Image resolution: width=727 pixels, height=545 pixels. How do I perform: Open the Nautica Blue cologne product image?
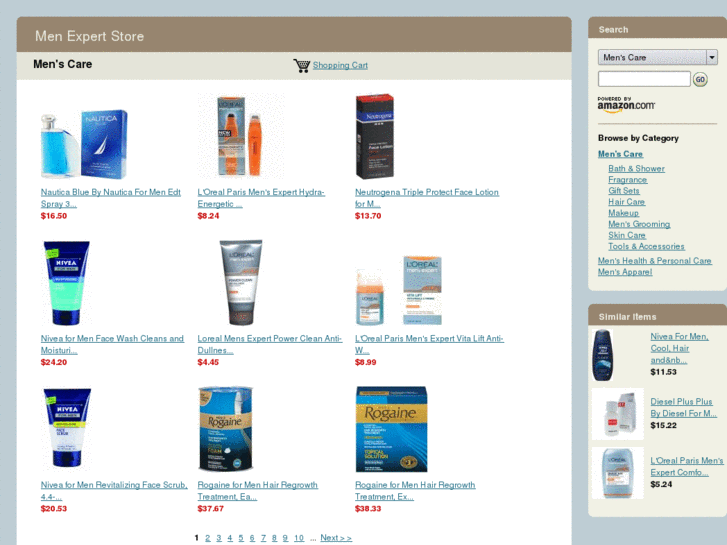(x=84, y=144)
